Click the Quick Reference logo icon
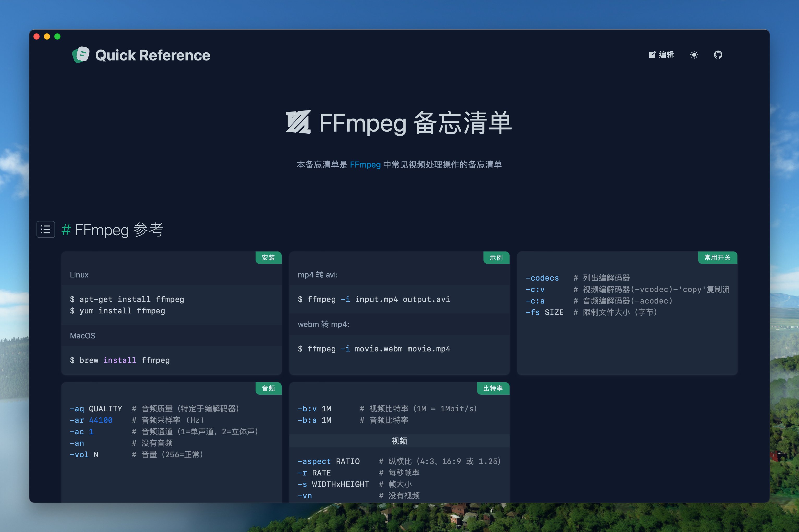The image size is (799, 532). 81,55
